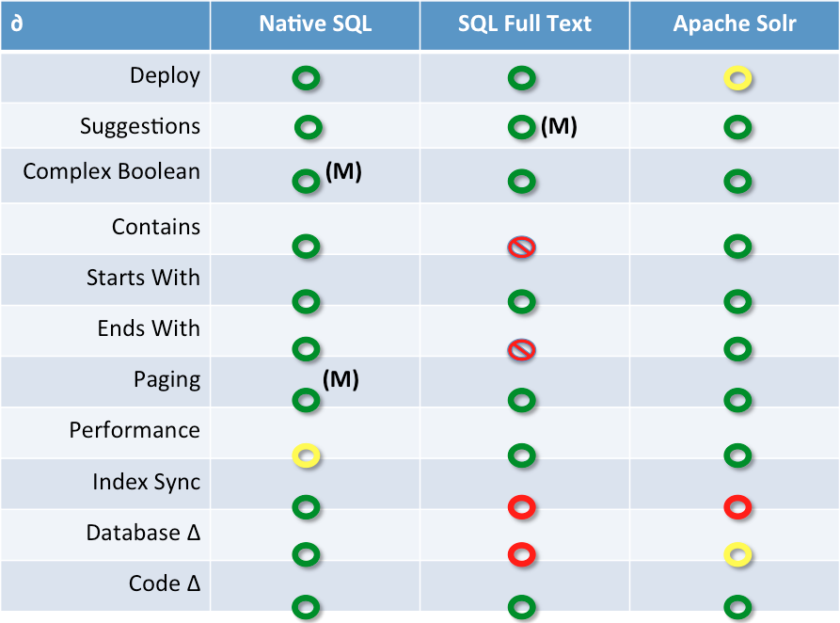This screenshot has width=840, height=623.
Task: Click the Complex Boolean row label
Action: 111,171
